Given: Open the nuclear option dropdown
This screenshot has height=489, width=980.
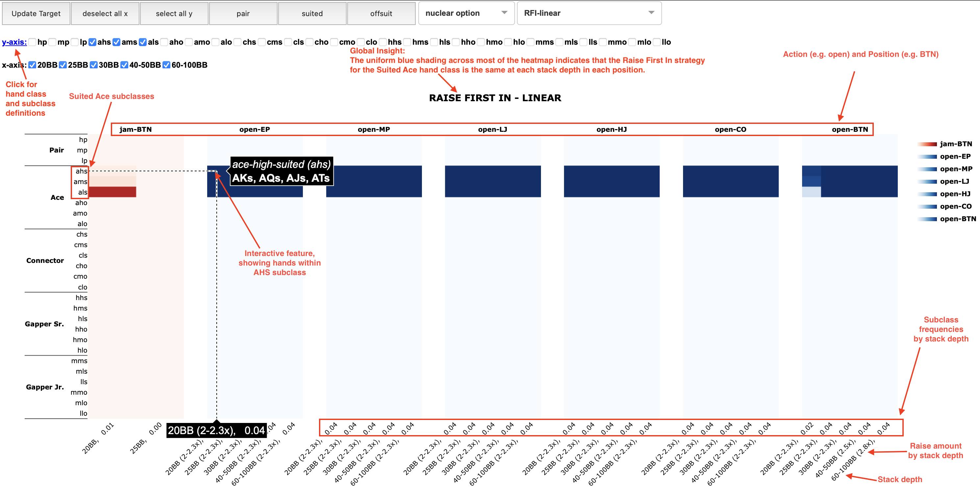Looking at the screenshot, I should click(466, 13).
